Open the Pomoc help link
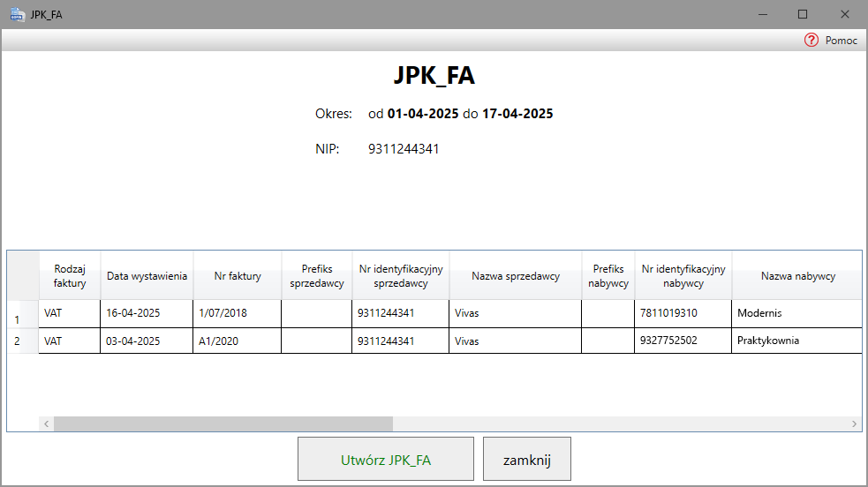868x487 pixels. point(841,41)
